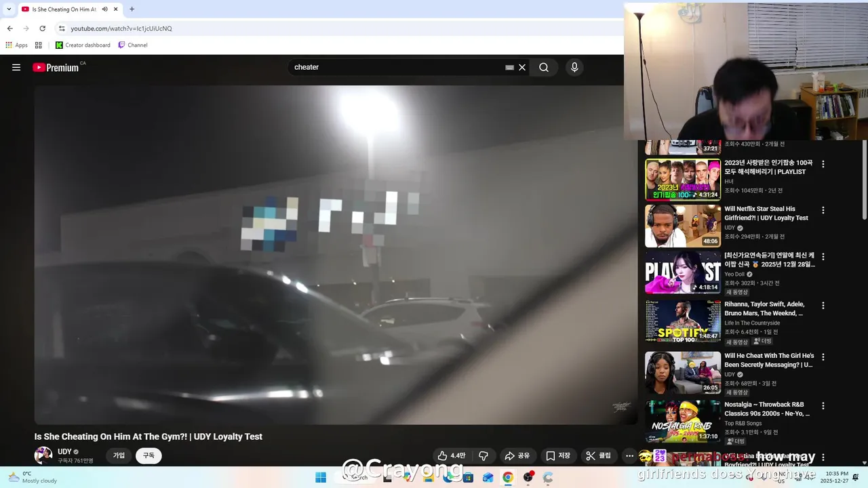Open the Apps bookmark shortcut
This screenshot has width=868, height=488.
(x=17, y=45)
